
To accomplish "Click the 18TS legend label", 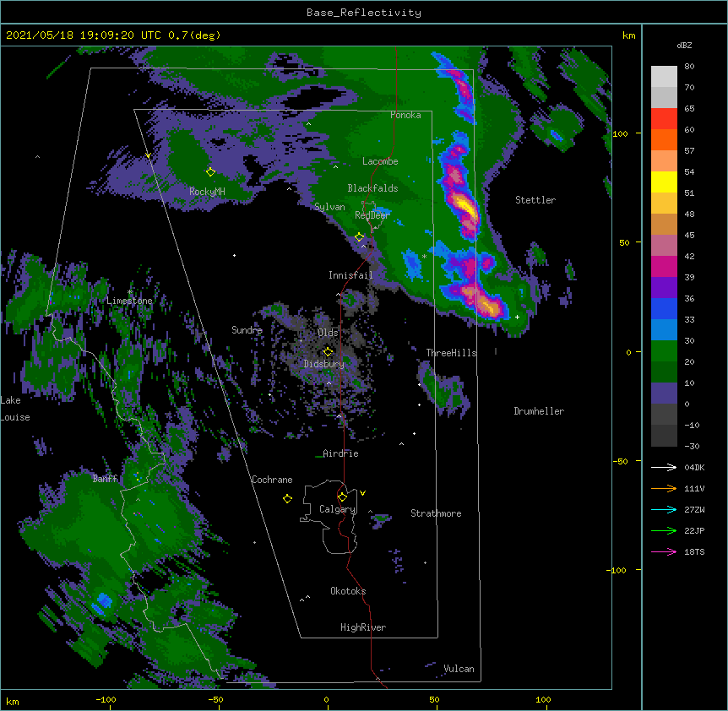I will tap(694, 551).
